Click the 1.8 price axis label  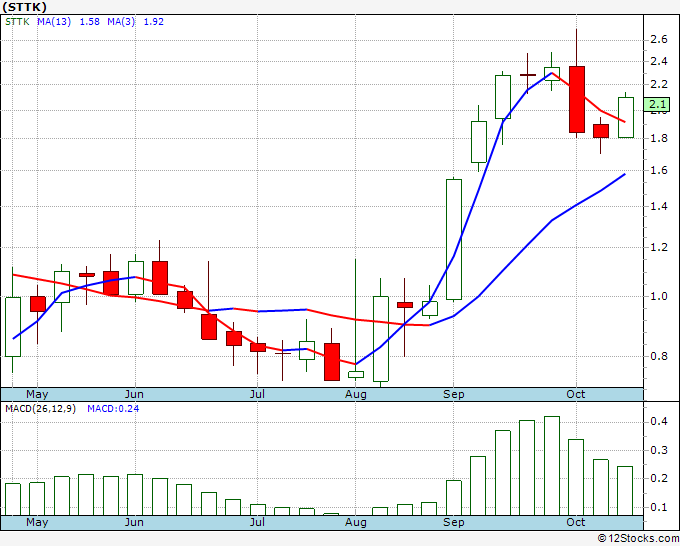[659, 138]
